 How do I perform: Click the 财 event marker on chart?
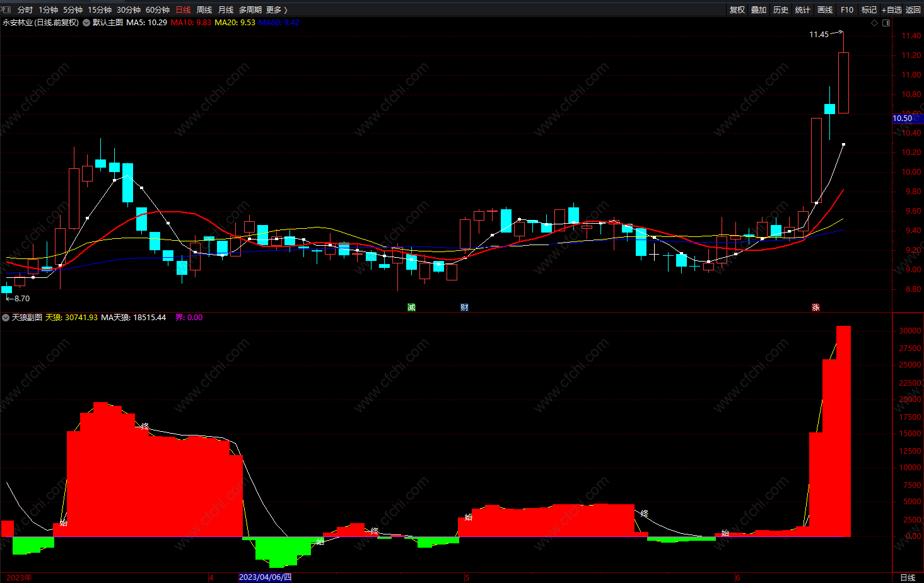click(464, 308)
